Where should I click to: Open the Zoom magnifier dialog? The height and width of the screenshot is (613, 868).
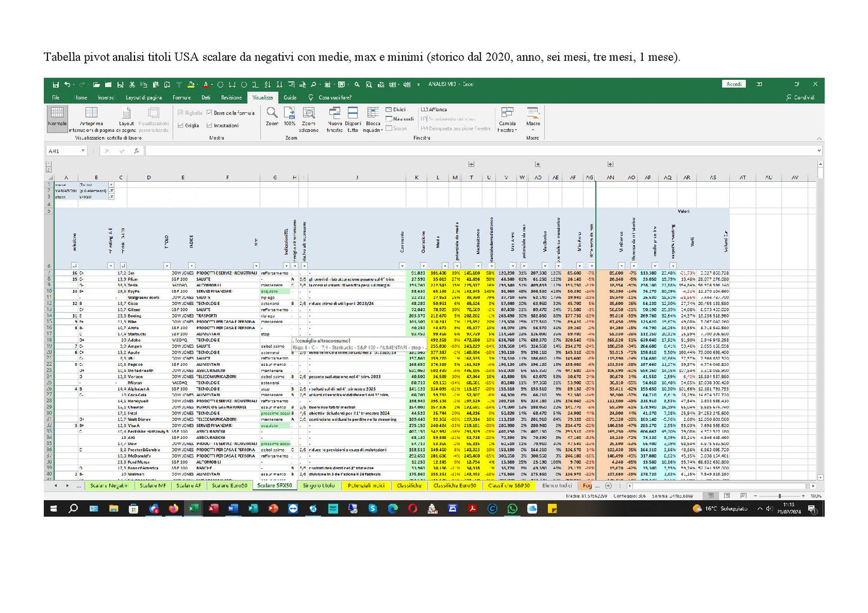click(x=272, y=116)
